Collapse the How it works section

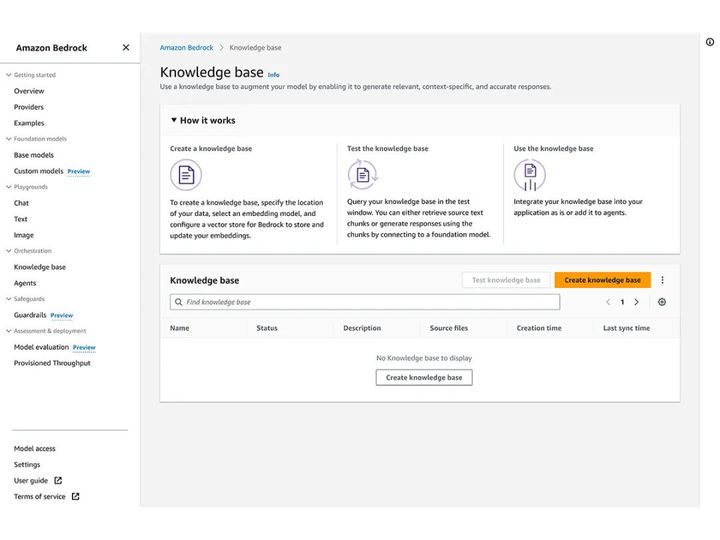pos(174,120)
